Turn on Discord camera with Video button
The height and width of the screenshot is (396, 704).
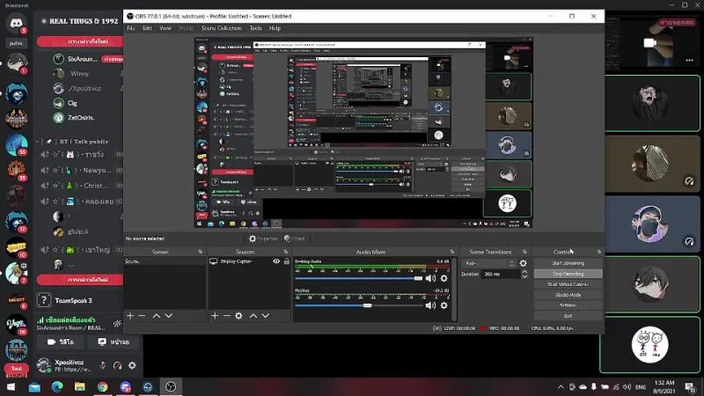61,342
